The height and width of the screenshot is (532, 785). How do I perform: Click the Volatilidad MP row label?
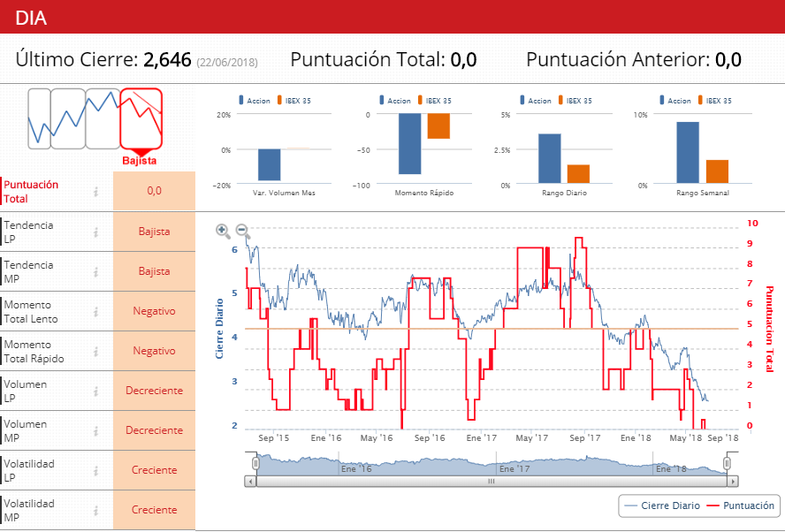point(29,511)
